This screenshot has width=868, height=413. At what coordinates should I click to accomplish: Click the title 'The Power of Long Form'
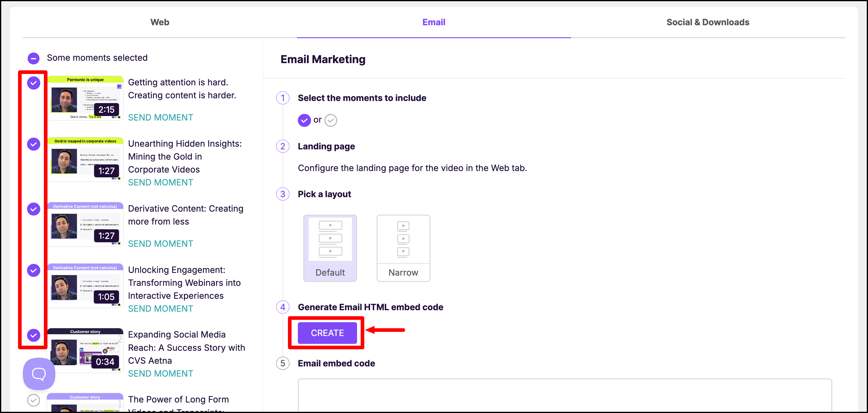(x=178, y=404)
